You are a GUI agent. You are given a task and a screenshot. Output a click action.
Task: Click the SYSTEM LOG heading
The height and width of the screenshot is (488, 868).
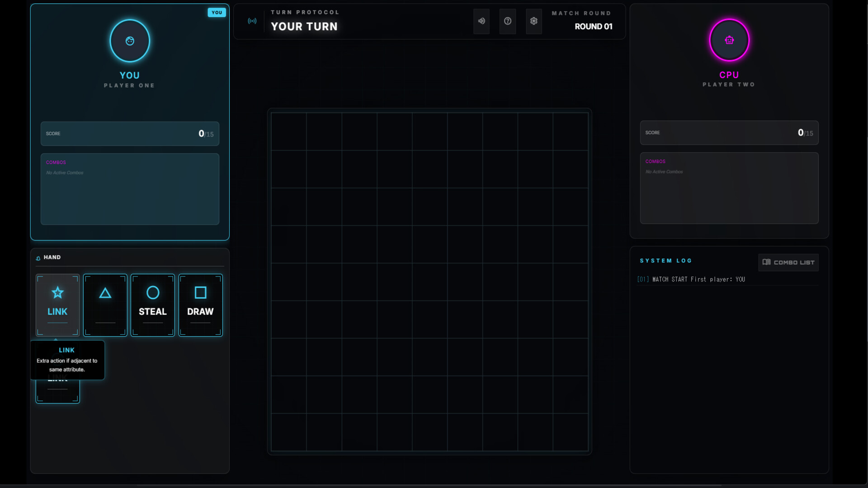point(666,261)
